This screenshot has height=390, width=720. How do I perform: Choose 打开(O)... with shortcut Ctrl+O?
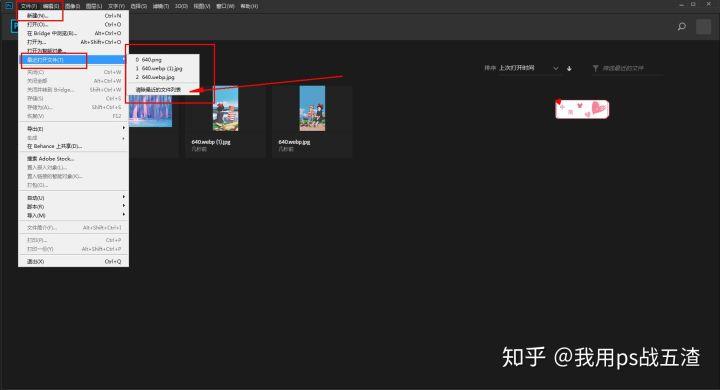point(73,24)
